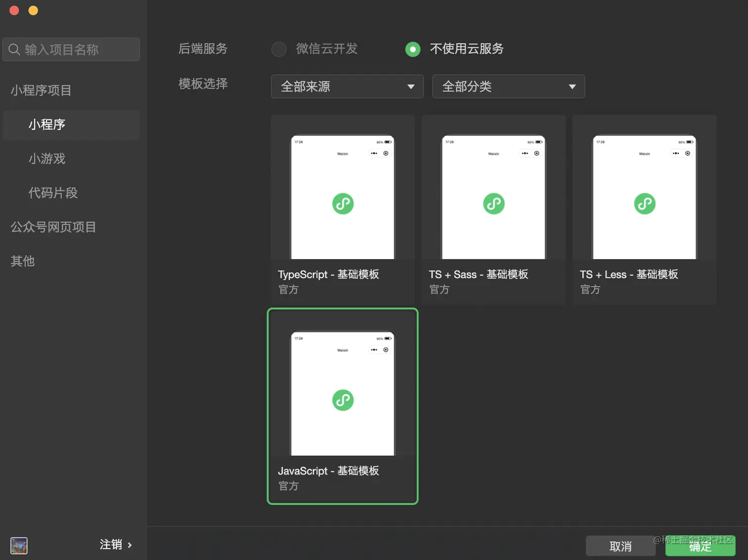
Task: Select the 不使用云服务 radio button
Action: click(413, 49)
